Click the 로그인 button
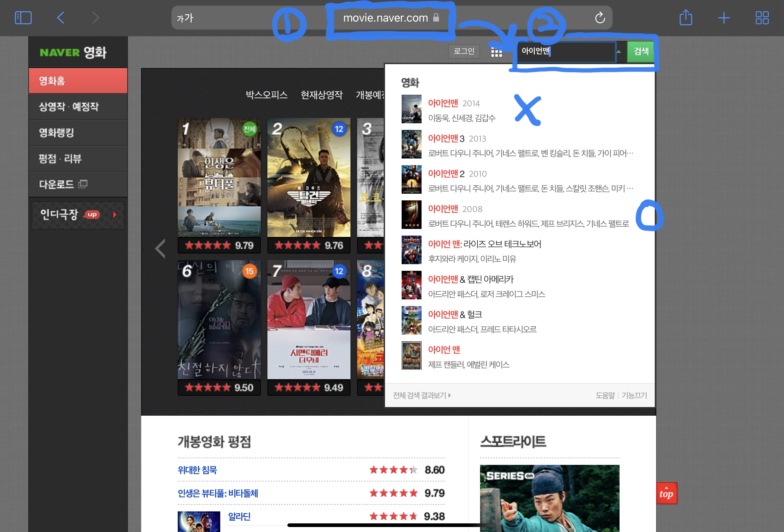 pos(464,51)
